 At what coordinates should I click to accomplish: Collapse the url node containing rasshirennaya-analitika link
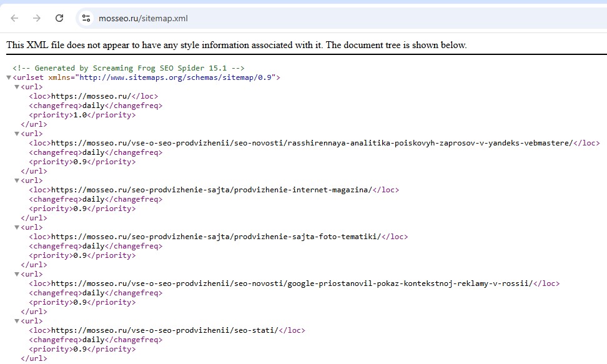tap(17, 134)
